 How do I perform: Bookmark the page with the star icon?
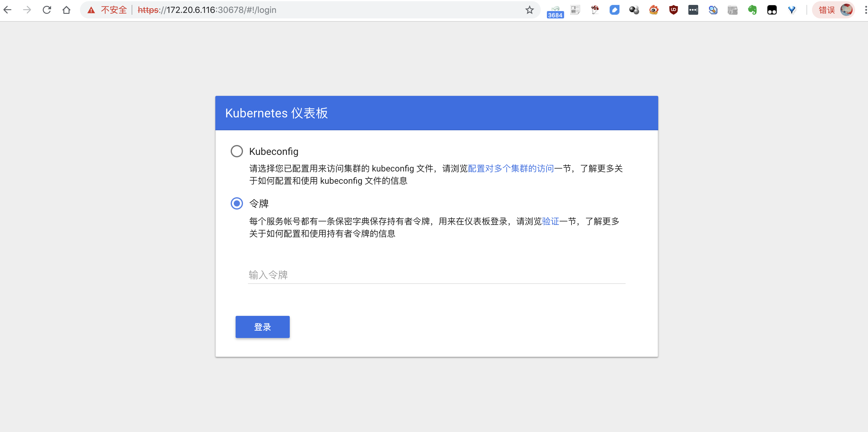(529, 10)
